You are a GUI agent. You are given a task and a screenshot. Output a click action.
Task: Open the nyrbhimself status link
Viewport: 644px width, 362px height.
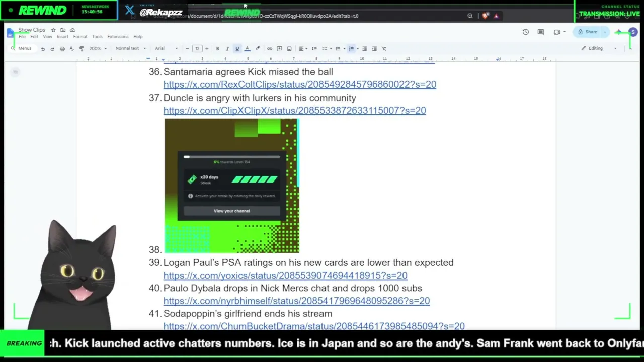pyautogui.click(x=296, y=301)
